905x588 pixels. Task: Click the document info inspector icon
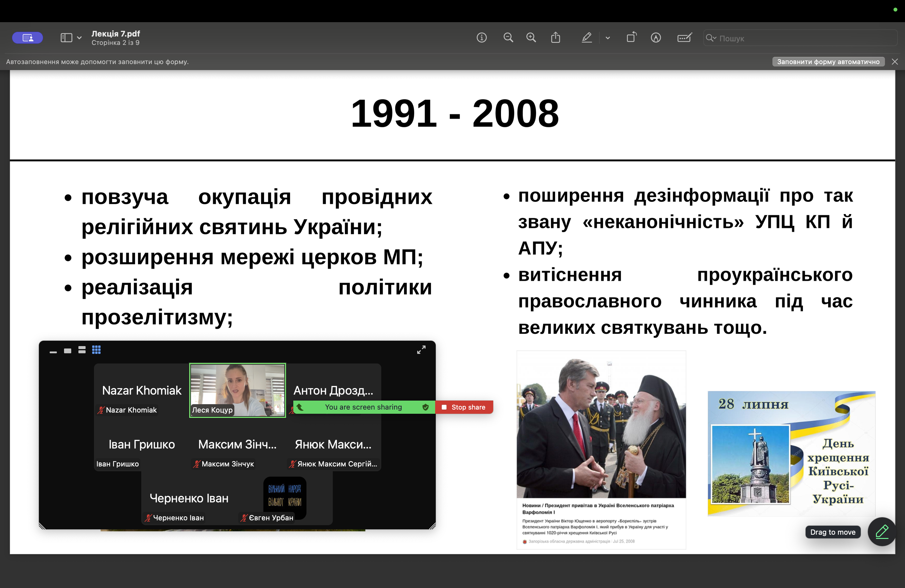click(x=482, y=38)
